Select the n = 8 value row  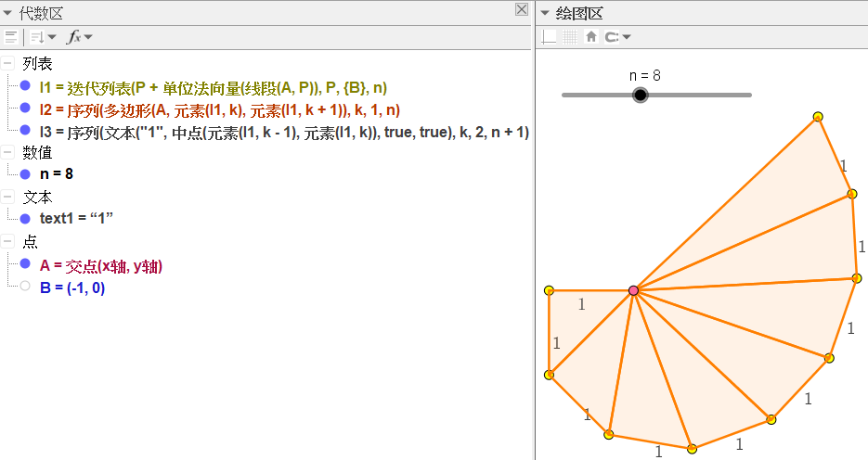(57, 174)
